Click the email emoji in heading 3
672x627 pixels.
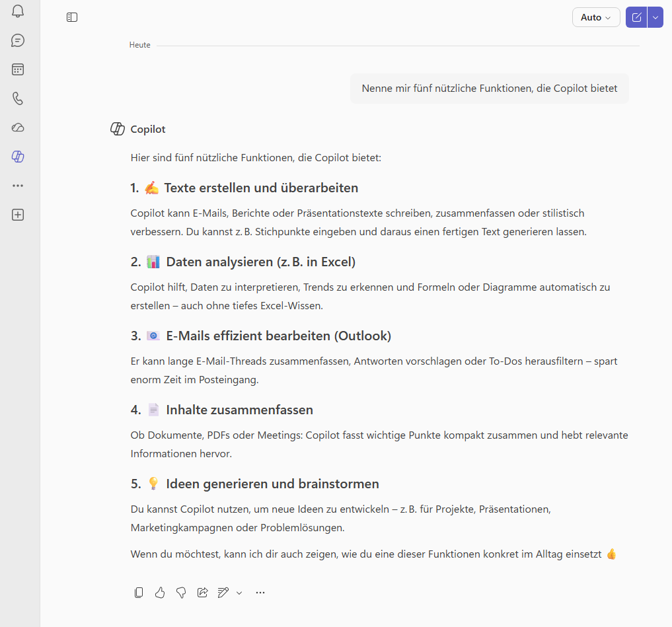[x=153, y=336]
